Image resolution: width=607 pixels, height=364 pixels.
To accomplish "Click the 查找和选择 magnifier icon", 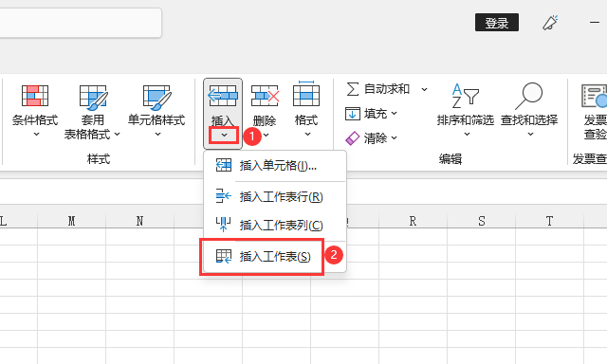I will [529, 96].
